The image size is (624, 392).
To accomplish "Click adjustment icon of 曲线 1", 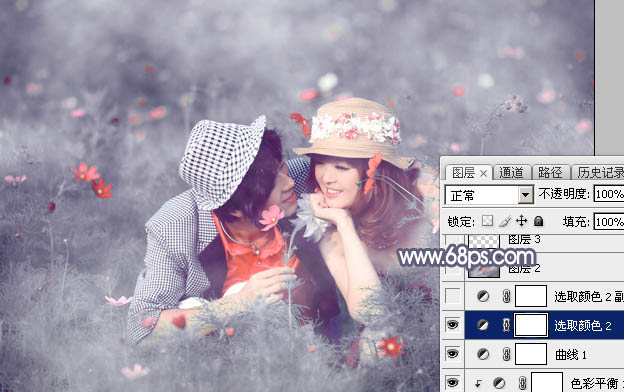I will coord(483,354).
